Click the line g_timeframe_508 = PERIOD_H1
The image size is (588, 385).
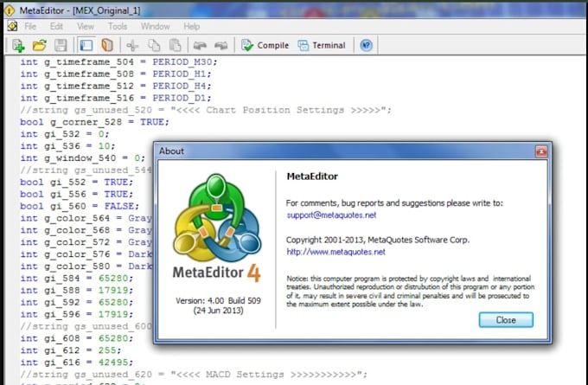pos(116,74)
